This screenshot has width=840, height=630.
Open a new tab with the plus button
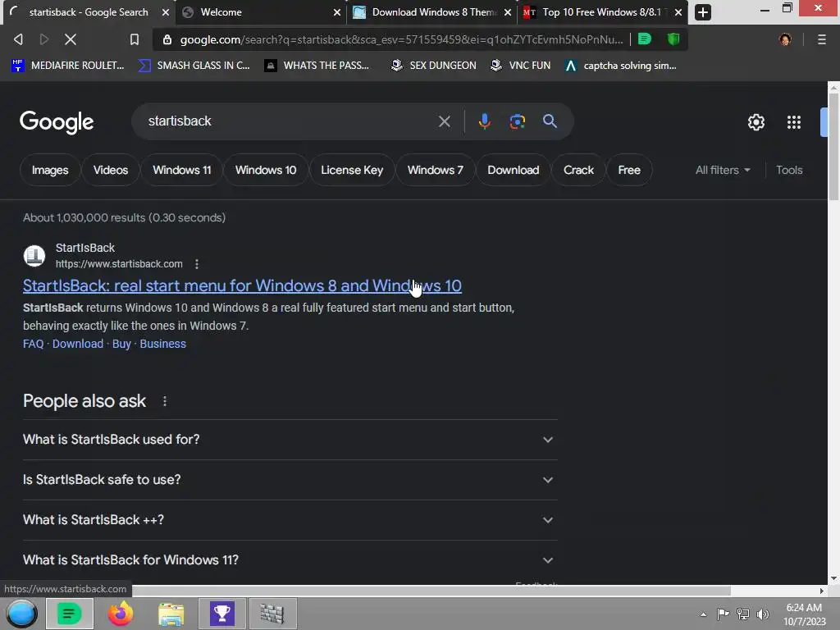[702, 12]
